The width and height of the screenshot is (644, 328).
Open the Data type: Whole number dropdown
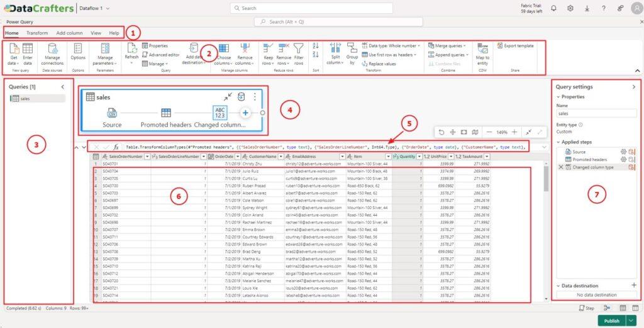[x=391, y=45]
